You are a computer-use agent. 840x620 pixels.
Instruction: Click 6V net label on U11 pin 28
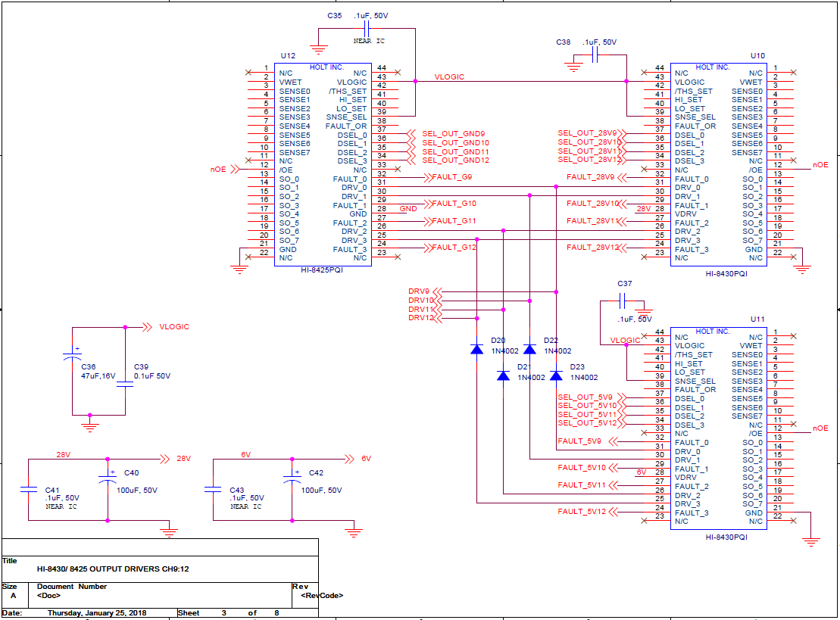click(642, 472)
